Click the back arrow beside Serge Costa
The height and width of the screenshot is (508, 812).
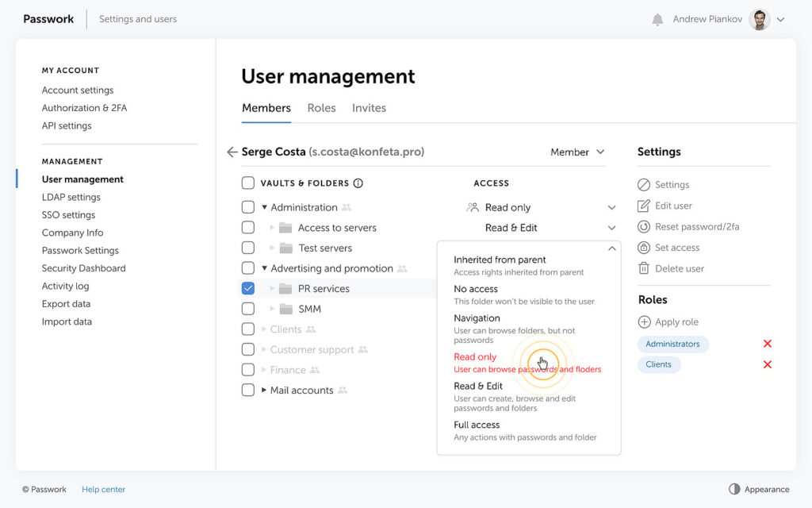[232, 152]
